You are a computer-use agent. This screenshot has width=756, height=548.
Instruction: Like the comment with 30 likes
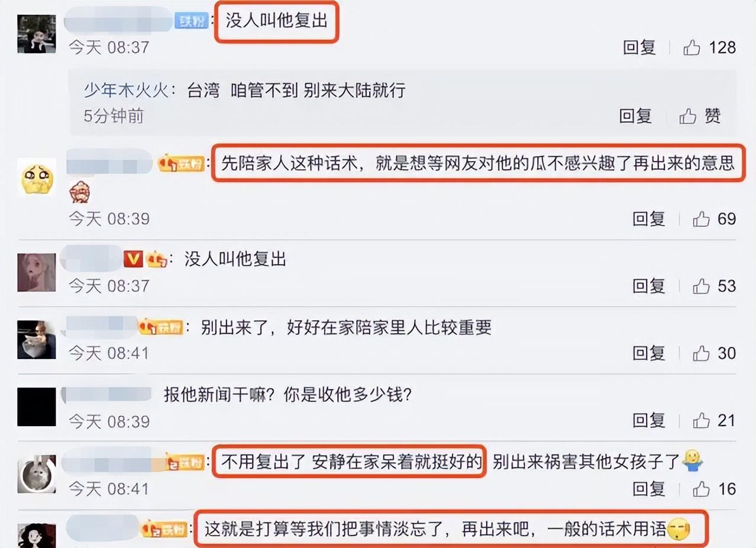(x=701, y=353)
